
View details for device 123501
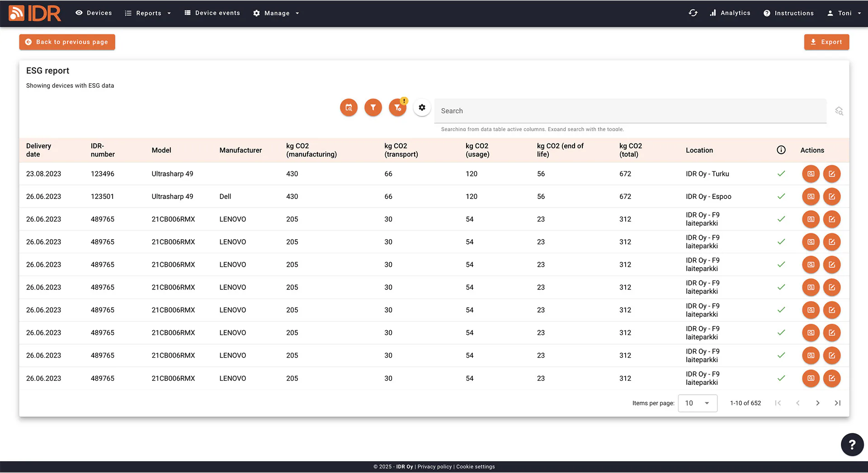pos(811,197)
